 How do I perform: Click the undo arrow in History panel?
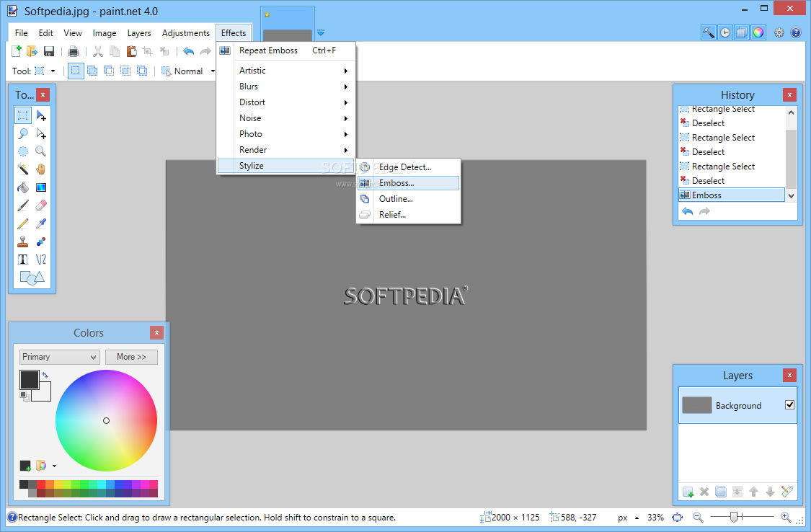click(x=688, y=211)
